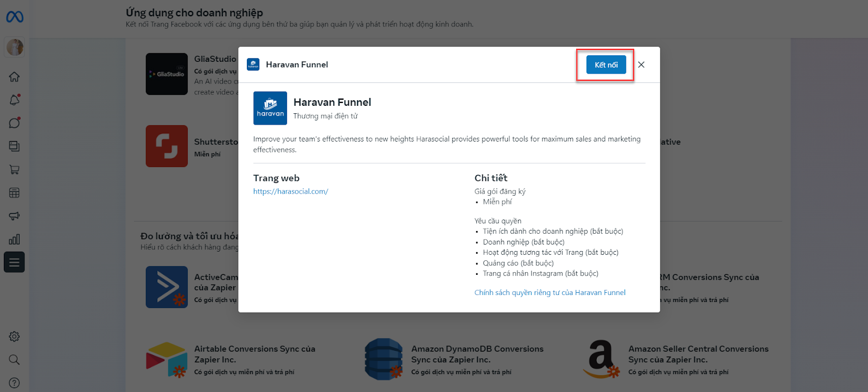This screenshot has width=868, height=392.
Task: Click the Meta logo icon
Action: click(15, 17)
